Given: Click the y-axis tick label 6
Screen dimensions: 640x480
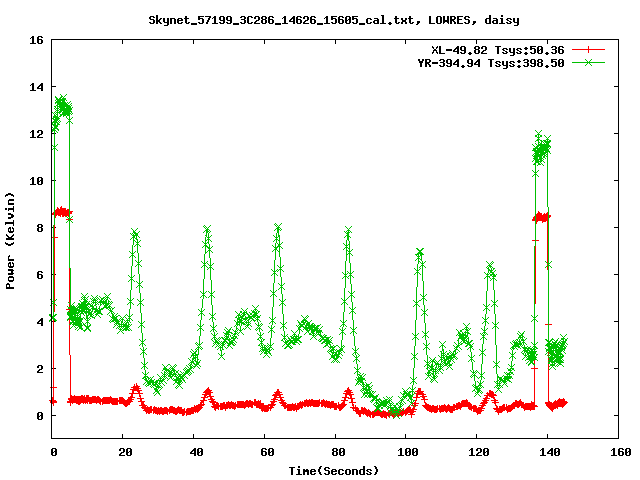Looking at the screenshot, I should [40, 275].
